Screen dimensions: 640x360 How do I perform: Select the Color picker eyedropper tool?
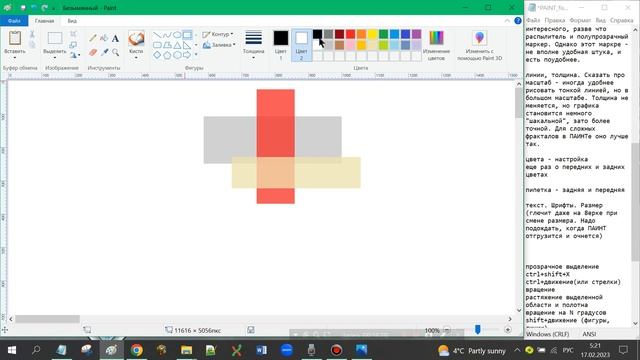(x=104, y=52)
